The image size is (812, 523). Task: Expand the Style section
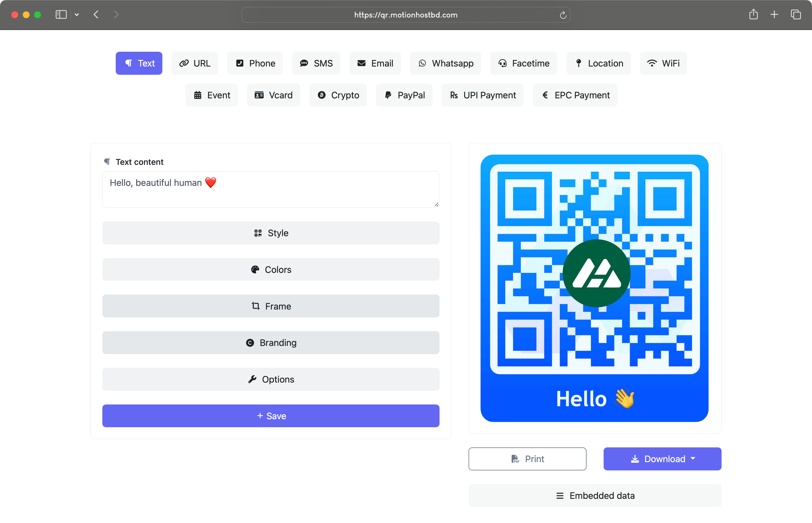point(271,233)
